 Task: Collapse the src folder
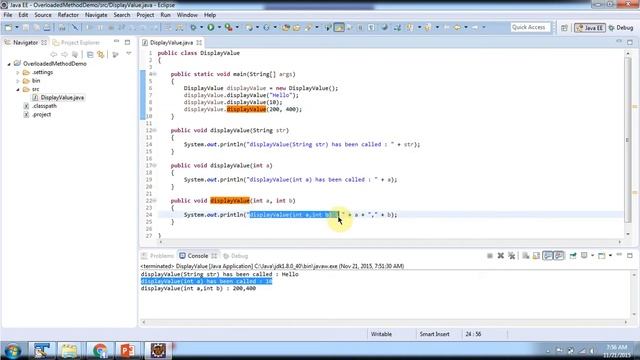(x=18, y=89)
